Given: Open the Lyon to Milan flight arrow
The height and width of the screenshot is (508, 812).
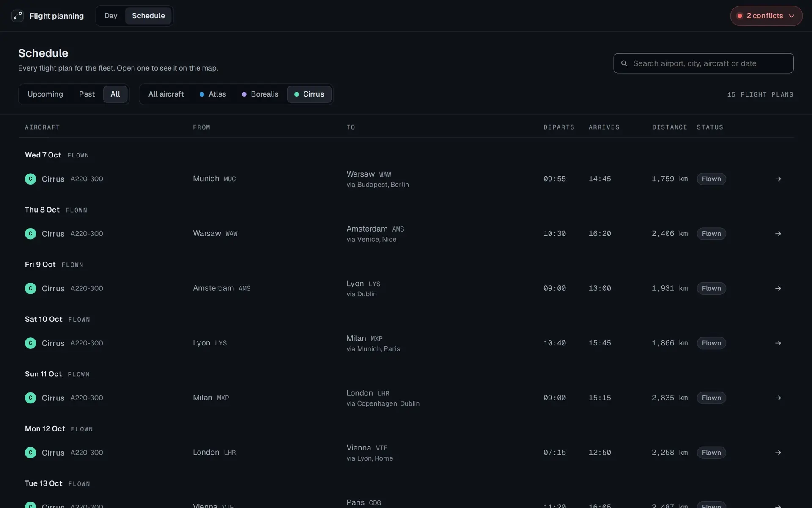Looking at the screenshot, I should [778, 343].
